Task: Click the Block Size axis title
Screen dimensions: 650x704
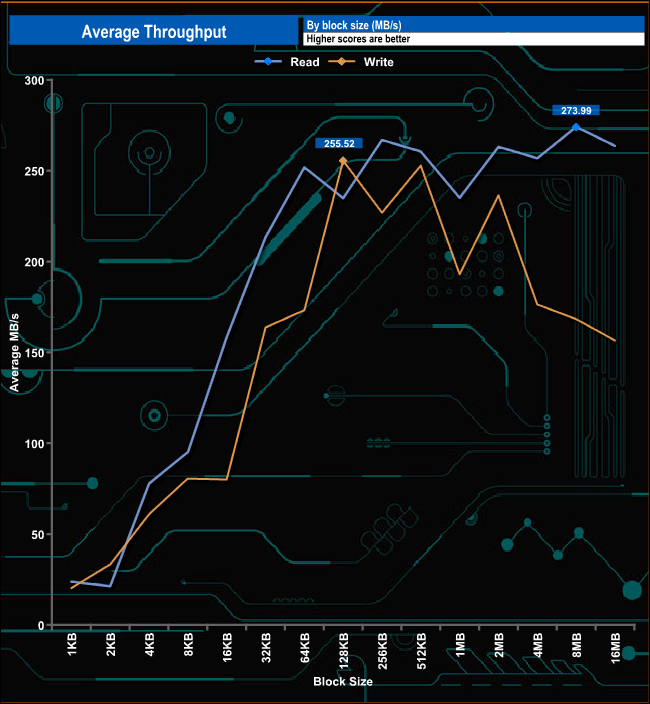Action: pos(343,682)
